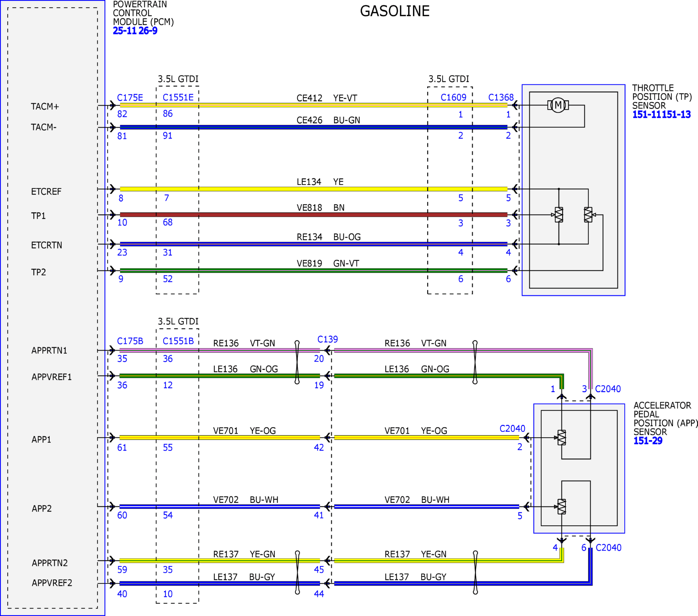Select the APPVREF2 pin label

point(52,583)
